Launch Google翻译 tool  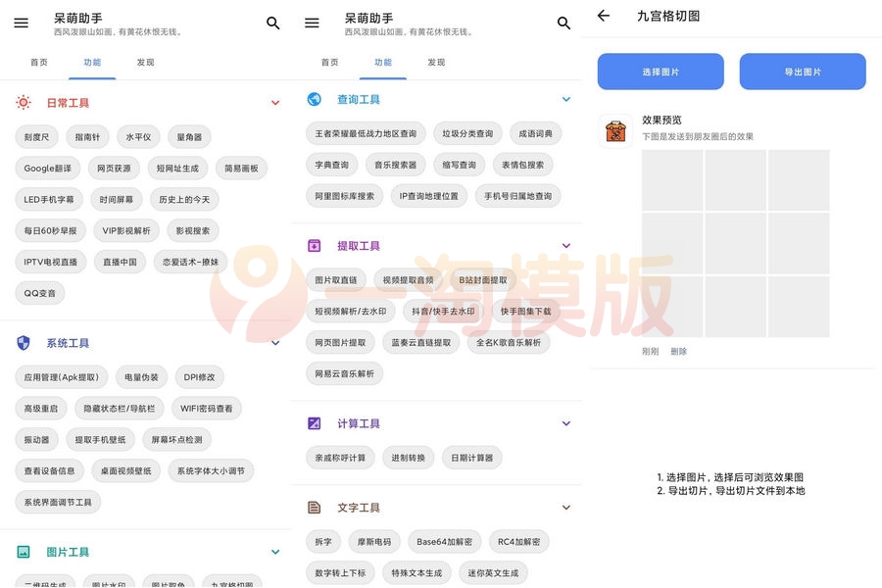point(48,169)
